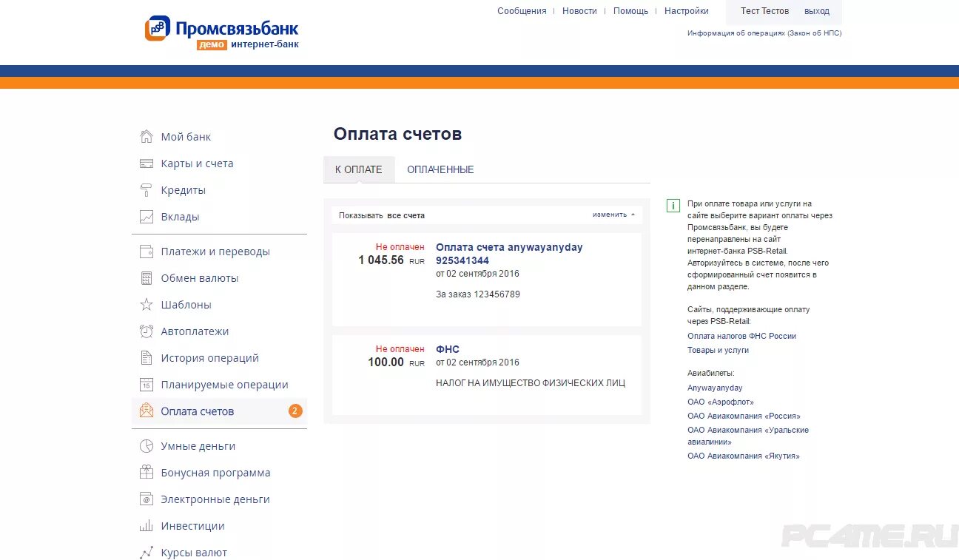
Task: Click the envelope icon beside Оплата счетов
Action: point(147,411)
